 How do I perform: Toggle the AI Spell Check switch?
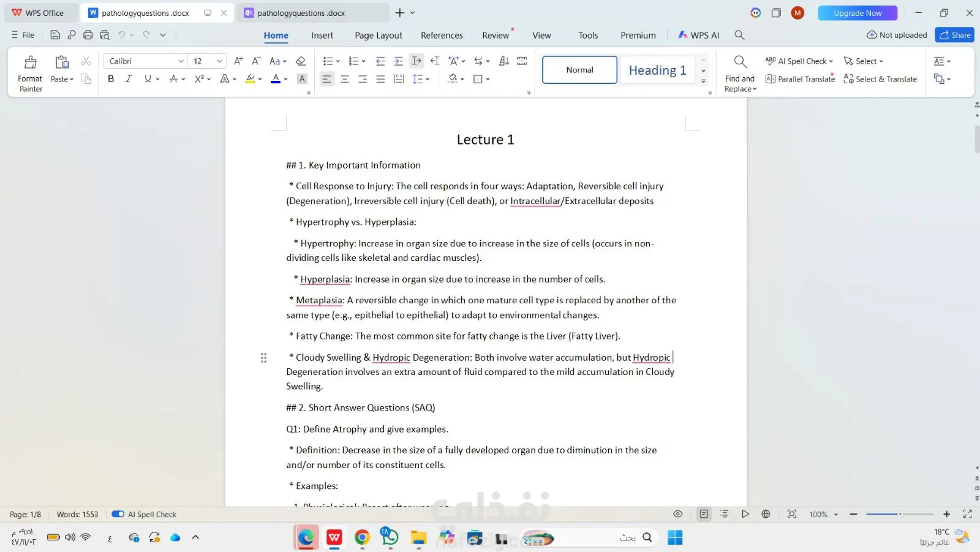click(x=118, y=514)
